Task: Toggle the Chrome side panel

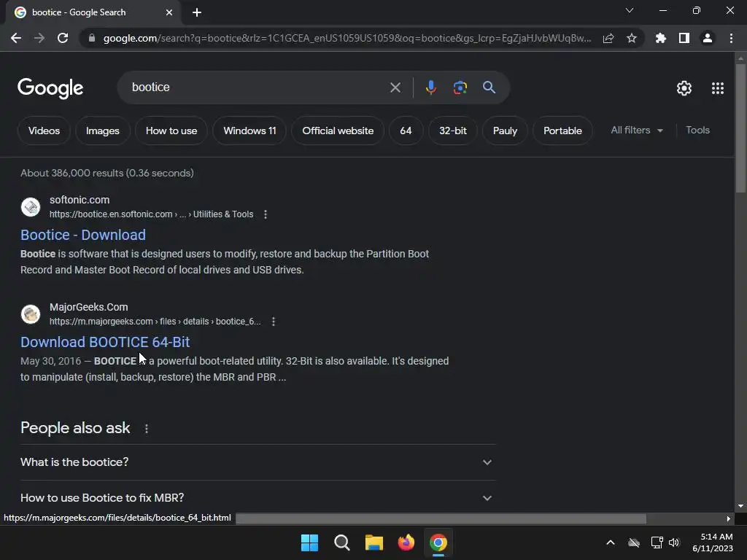Action: 684,38
